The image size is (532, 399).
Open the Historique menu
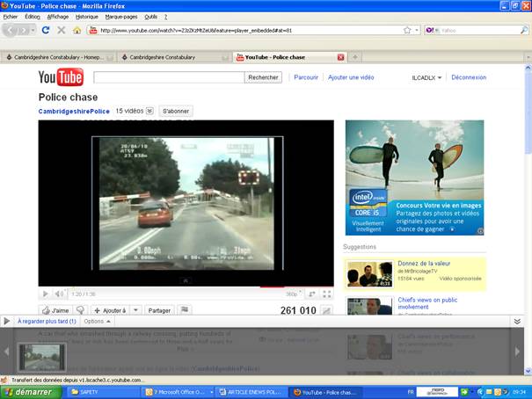[x=86, y=17]
